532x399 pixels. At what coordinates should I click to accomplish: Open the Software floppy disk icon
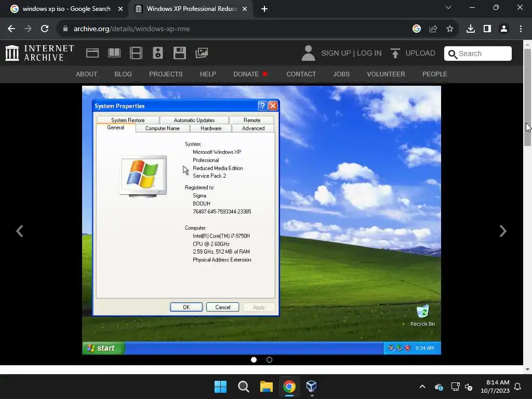click(179, 53)
